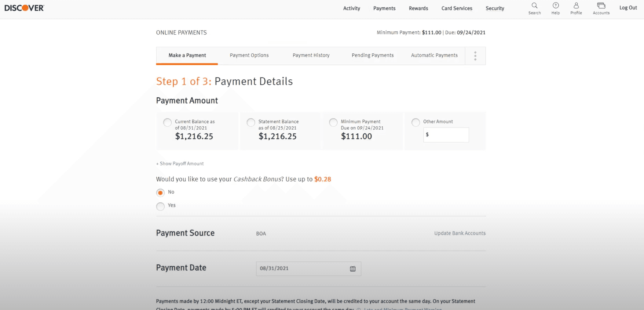Choose the Minimum Payment radio button

[x=333, y=122]
